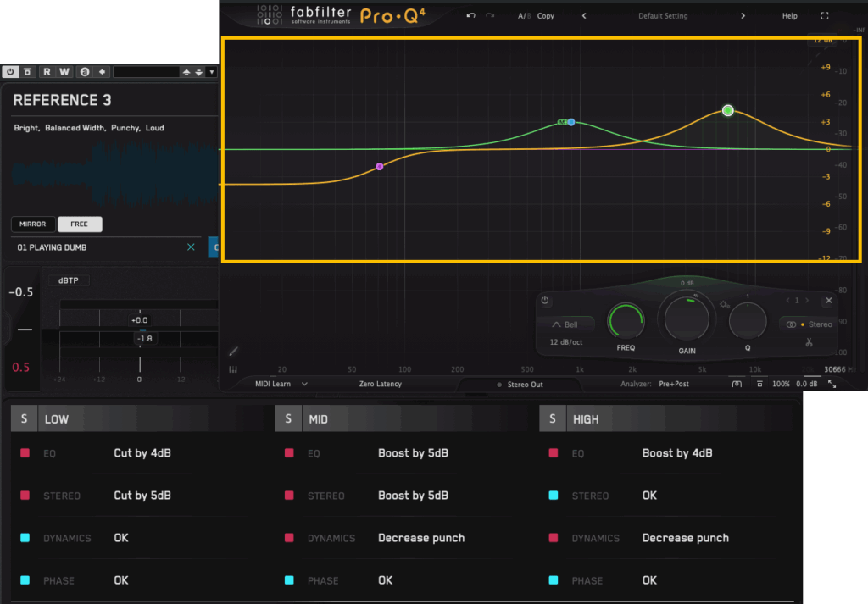Toggle the Gain-Q interaction gear icon
The width and height of the screenshot is (868, 604).
click(x=724, y=305)
